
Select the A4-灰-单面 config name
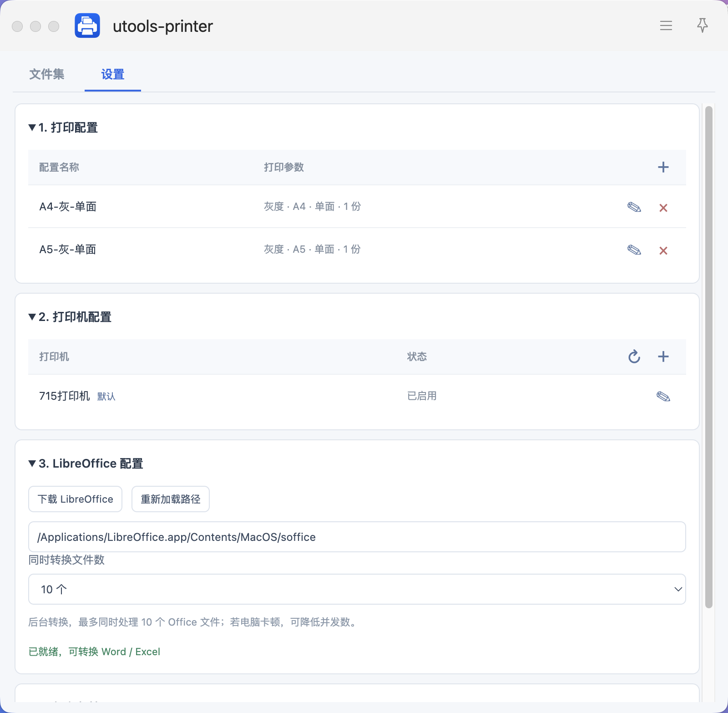pyautogui.click(x=68, y=207)
